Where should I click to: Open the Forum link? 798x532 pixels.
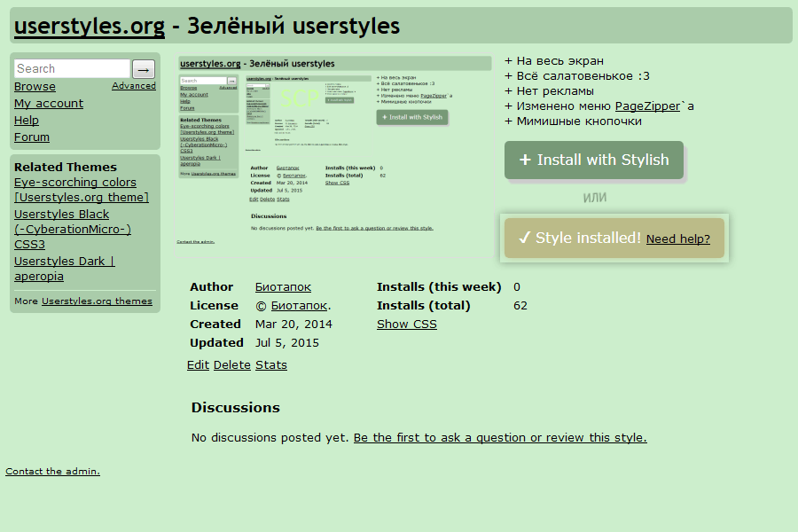(x=32, y=137)
